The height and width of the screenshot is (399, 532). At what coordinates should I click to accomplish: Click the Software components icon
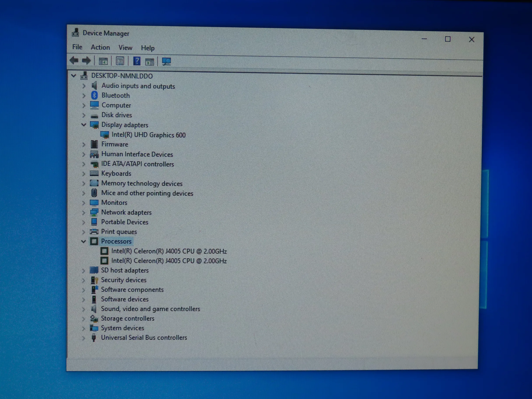pyautogui.click(x=94, y=289)
